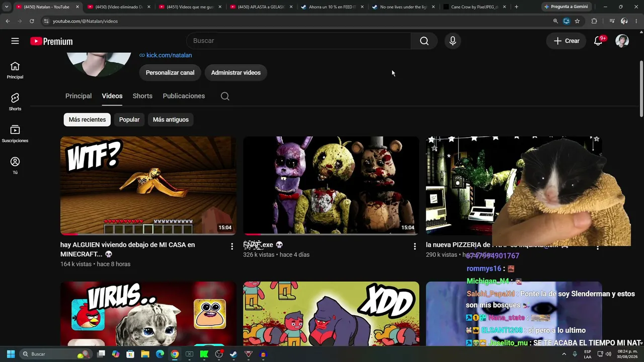The width and height of the screenshot is (644, 362).
Task: Open the MINECRAFT video title link
Action: (x=127, y=249)
